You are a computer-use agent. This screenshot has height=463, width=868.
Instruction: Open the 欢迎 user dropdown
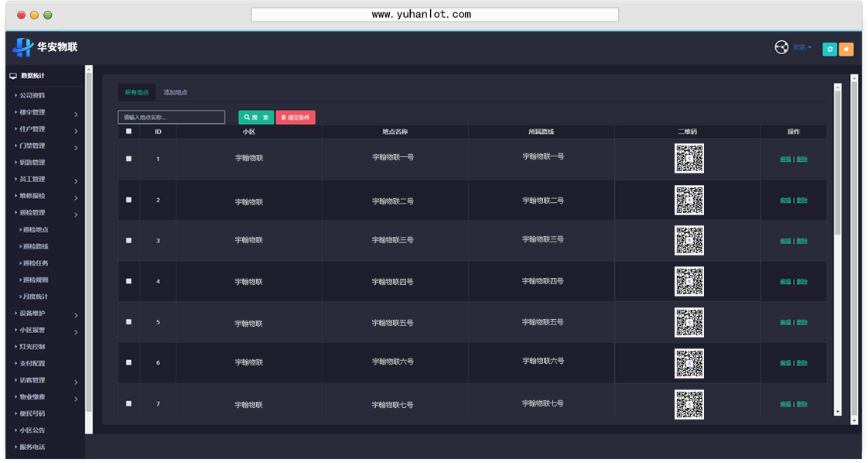[x=801, y=47]
